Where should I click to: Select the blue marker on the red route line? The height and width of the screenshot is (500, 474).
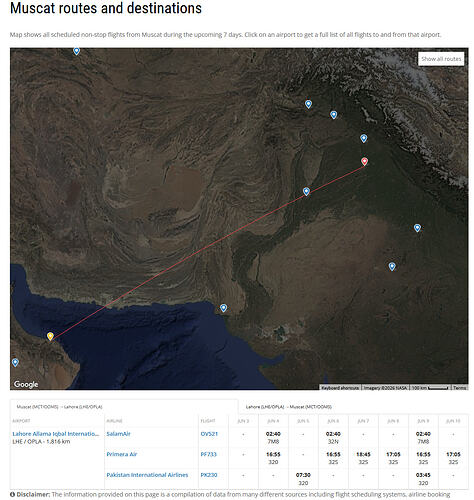tap(306, 191)
